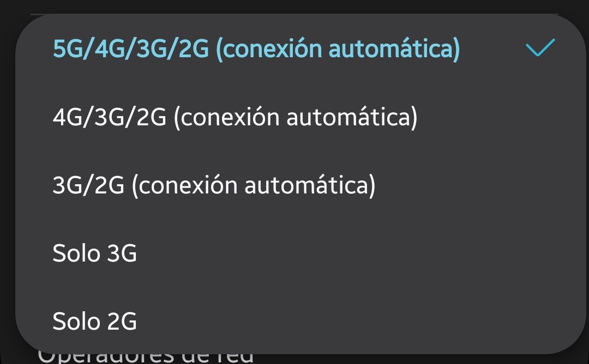589x364 pixels.
Task: Tap the blue highlighted network mode entry
Action: tap(256, 50)
